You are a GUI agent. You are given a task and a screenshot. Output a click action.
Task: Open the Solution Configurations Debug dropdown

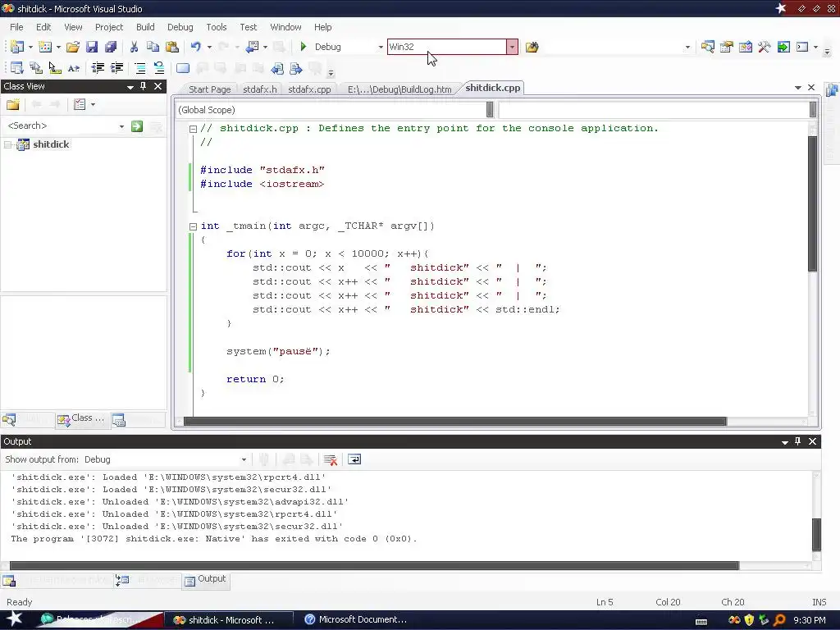[381, 47]
